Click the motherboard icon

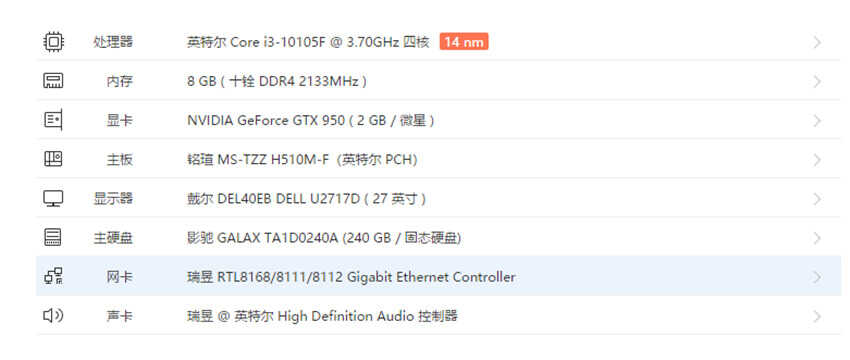(53, 159)
